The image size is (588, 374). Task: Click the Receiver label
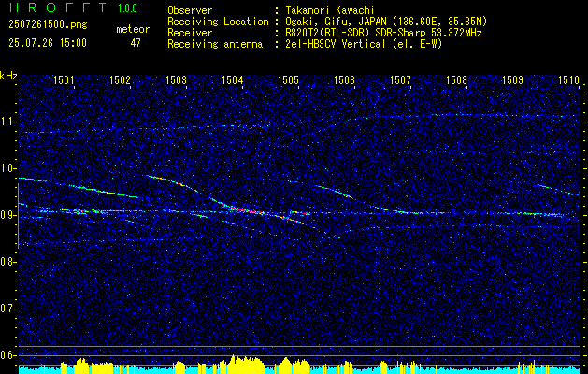point(190,33)
